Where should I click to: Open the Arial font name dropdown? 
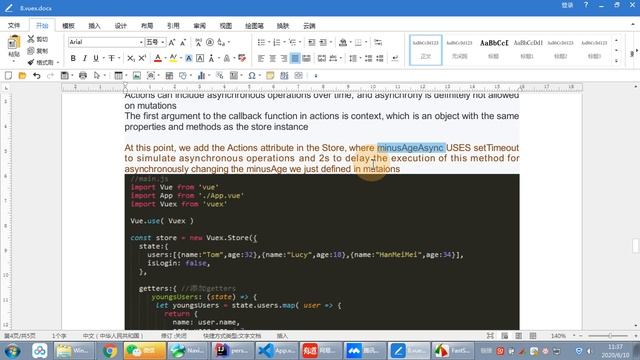point(141,42)
